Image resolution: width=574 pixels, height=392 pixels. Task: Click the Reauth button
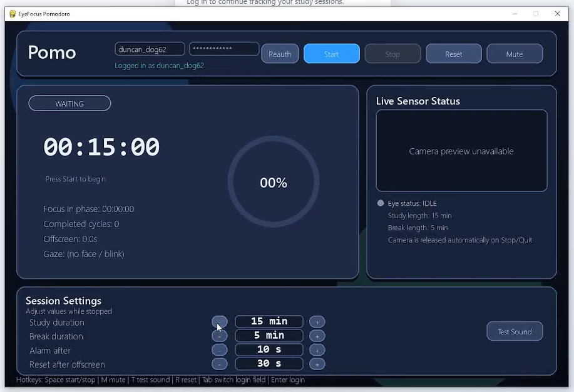pyautogui.click(x=280, y=54)
